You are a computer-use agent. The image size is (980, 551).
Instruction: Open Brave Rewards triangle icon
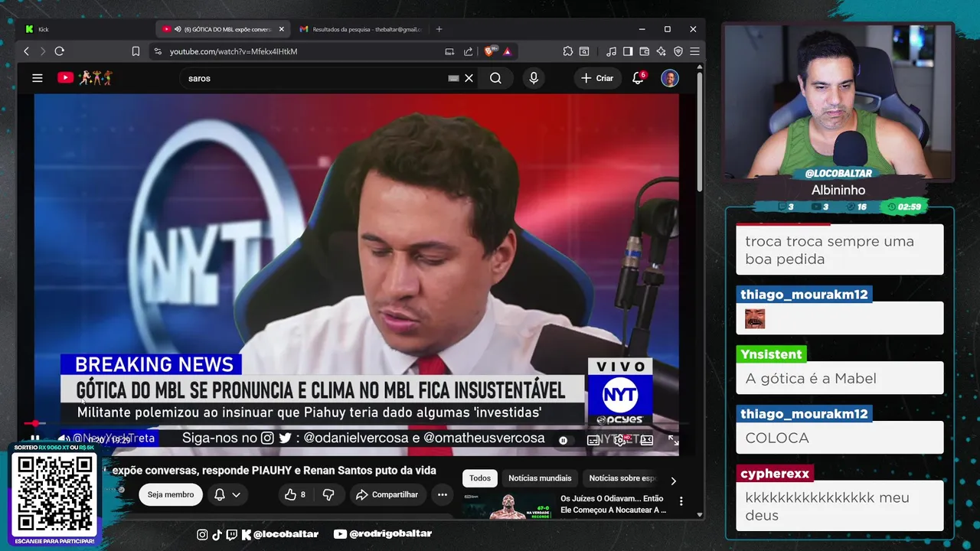(507, 51)
